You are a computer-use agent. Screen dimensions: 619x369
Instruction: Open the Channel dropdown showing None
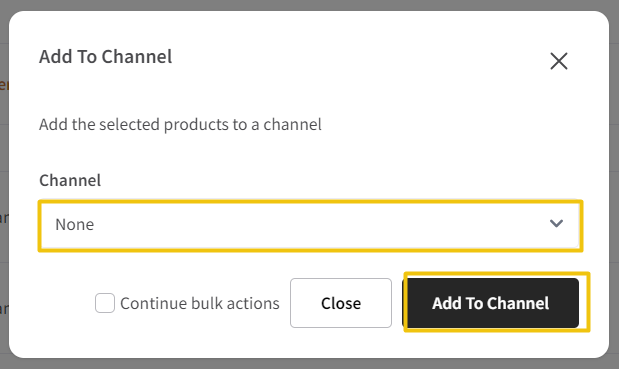point(310,226)
